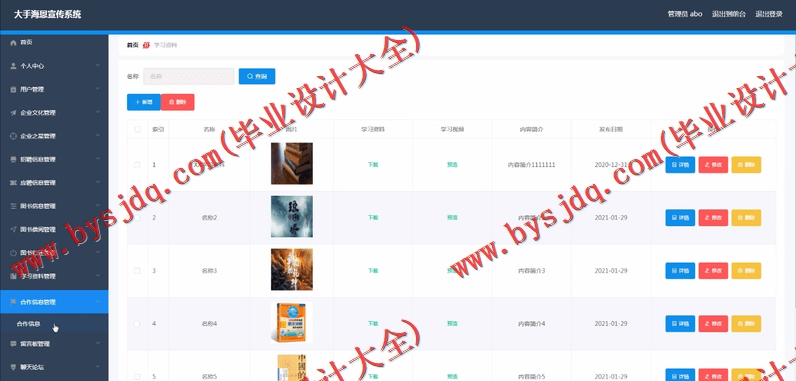Click the blue 查询 search button
Screen dimensions: 796x381
pyautogui.click(x=257, y=76)
